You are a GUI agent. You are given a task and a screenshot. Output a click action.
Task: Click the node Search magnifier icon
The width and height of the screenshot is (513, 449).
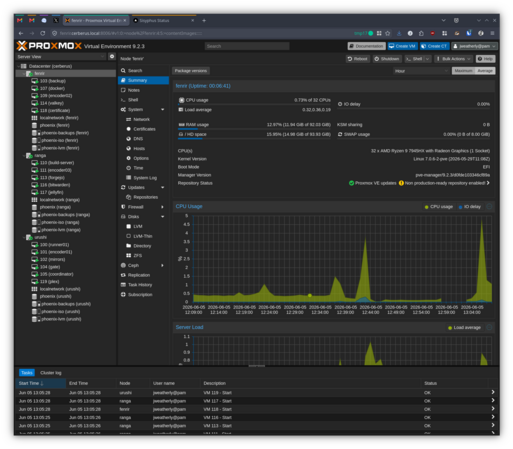click(123, 71)
